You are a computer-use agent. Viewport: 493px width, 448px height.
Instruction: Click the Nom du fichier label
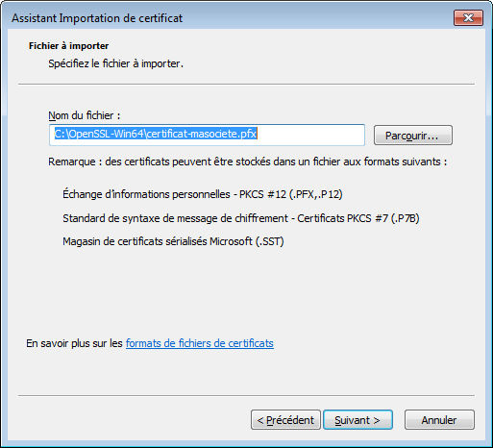click(x=85, y=115)
